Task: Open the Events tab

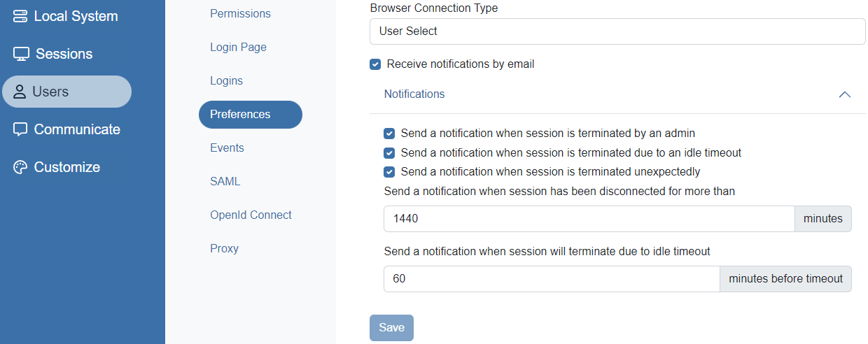Action: (227, 148)
